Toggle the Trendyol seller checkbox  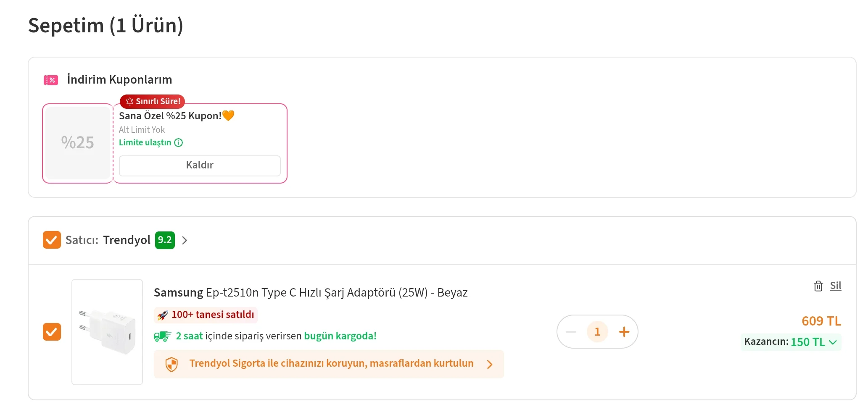(x=52, y=240)
